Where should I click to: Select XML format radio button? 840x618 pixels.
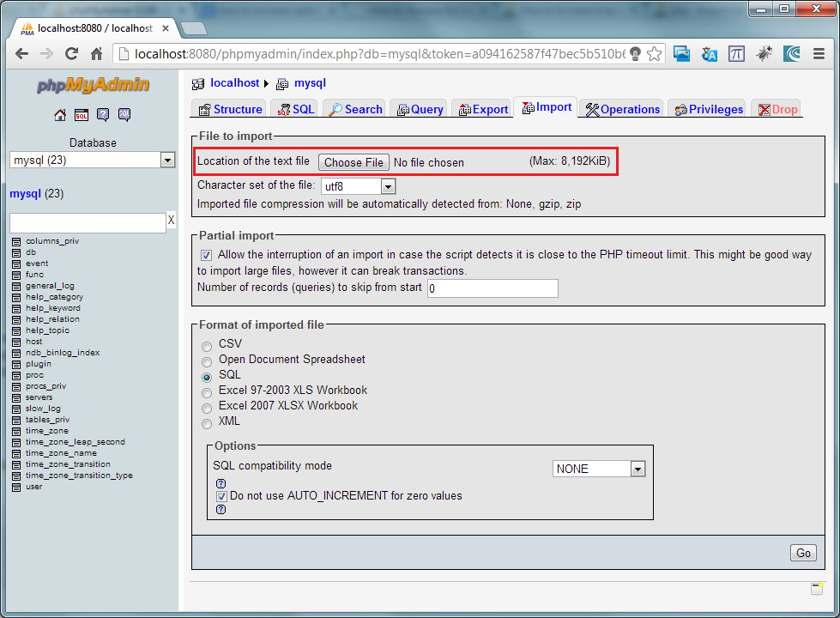click(x=207, y=424)
